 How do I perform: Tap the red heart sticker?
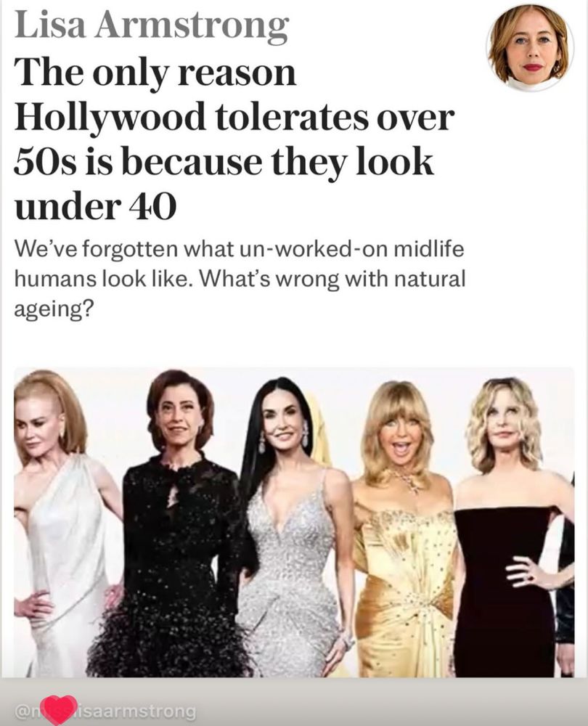click(x=57, y=709)
